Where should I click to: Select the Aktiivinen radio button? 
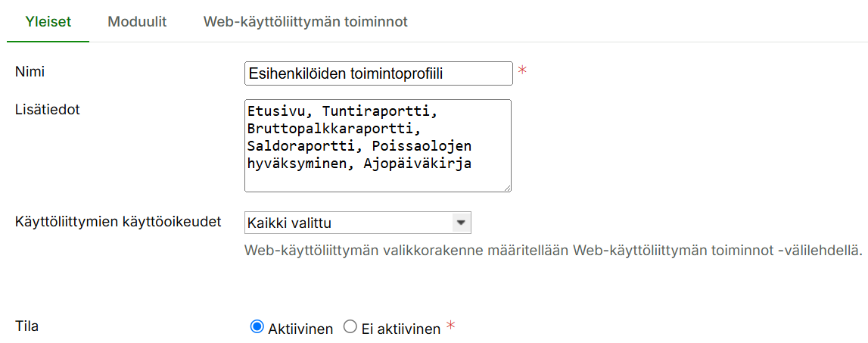(257, 327)
